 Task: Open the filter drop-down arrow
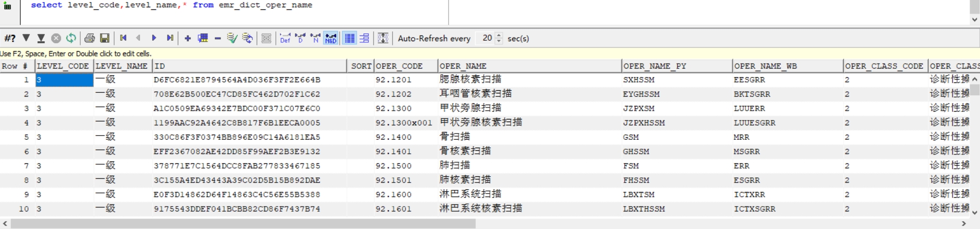point(26,38)
